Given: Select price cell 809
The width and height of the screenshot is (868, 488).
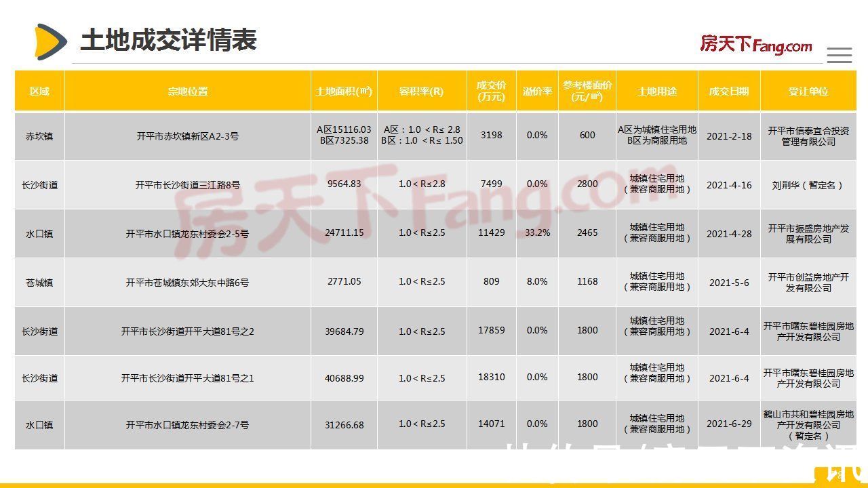Looking at the screenshot, I should coord(491,281).
